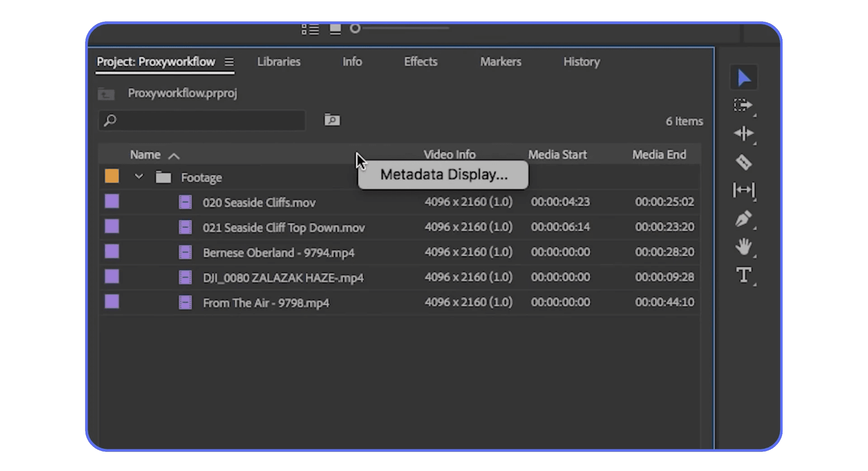Select the clip 020 Seaside Cliffs.mov
Image resolution: width=868 pixels, height=471 pixels.
[x=259, y=202]
